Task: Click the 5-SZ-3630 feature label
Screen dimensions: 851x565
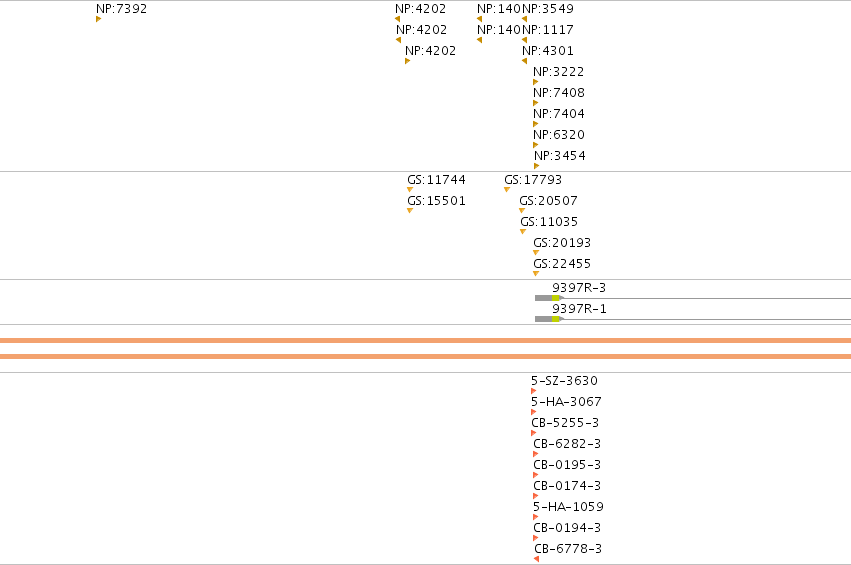Action: pos(564,380)
